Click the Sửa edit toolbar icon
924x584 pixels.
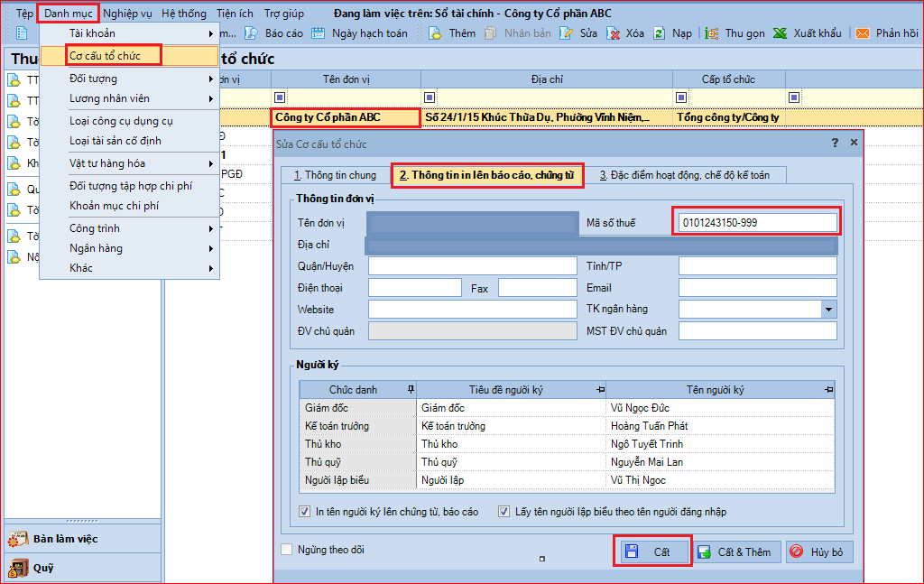coord(567,33)
